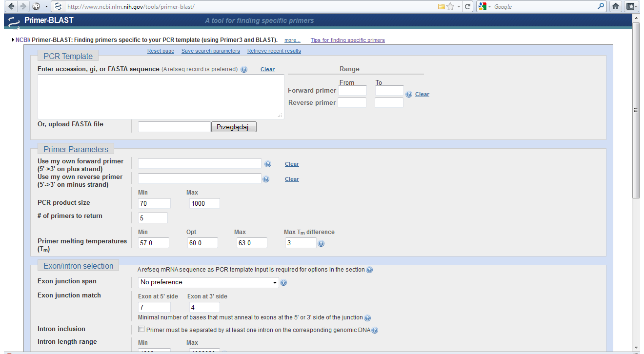Click the Exon at 3' side field
This screenshot has width=644, height=354.
point(204,307)
